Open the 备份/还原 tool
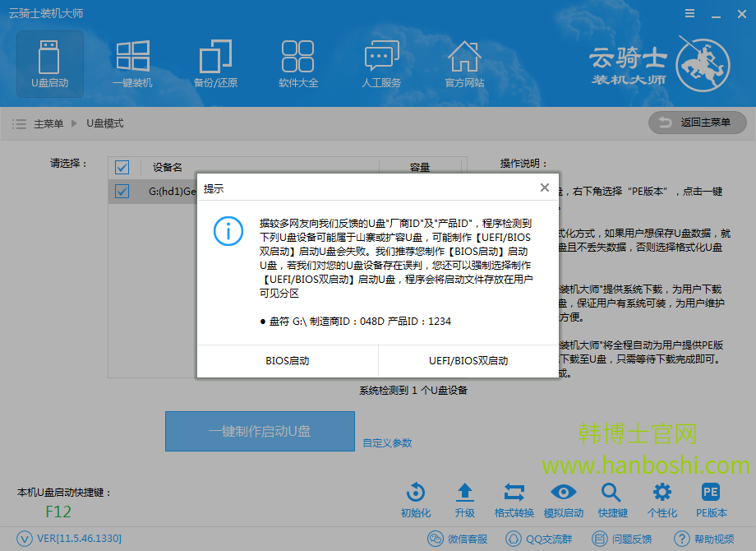The width and height of the screenshot is (756, 551). 215,64
